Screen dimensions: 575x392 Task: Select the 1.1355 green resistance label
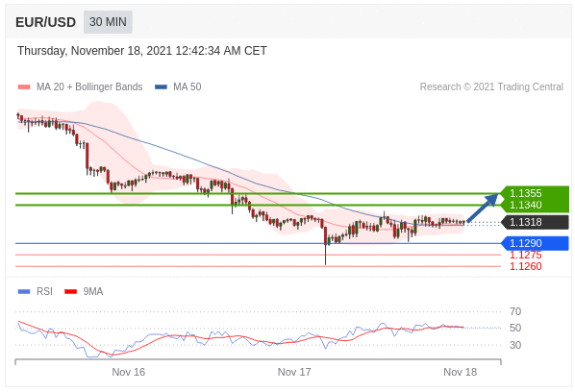526,193
